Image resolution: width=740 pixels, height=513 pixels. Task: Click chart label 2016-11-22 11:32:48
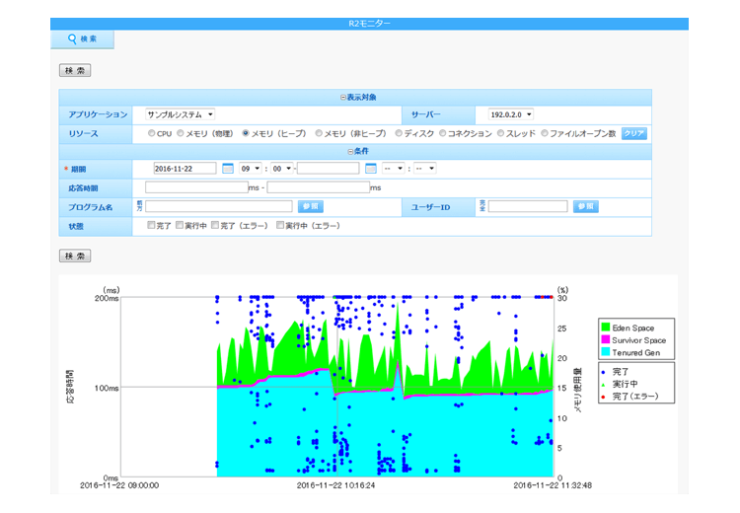click(553, 485)
